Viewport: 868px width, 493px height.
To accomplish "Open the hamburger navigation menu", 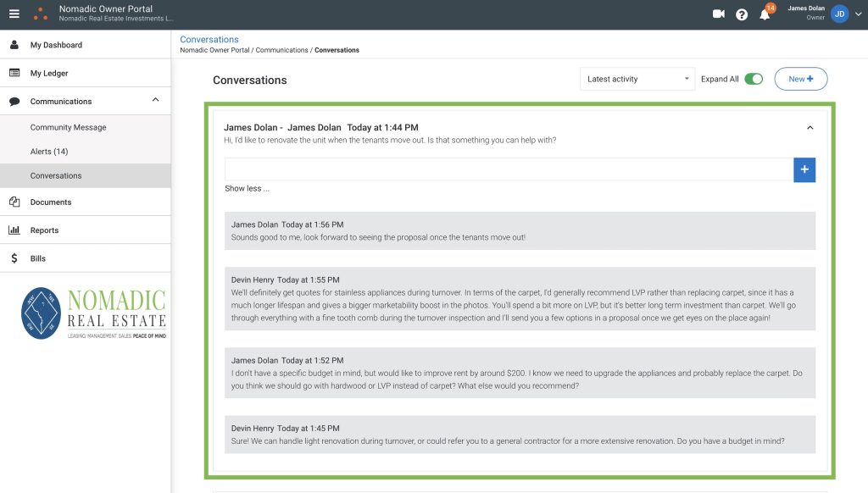I will 14,14.
